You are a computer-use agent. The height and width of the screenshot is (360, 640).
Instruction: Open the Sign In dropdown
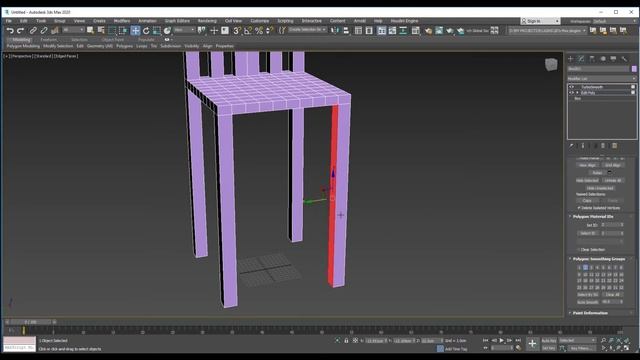click(x=540, y=21)
